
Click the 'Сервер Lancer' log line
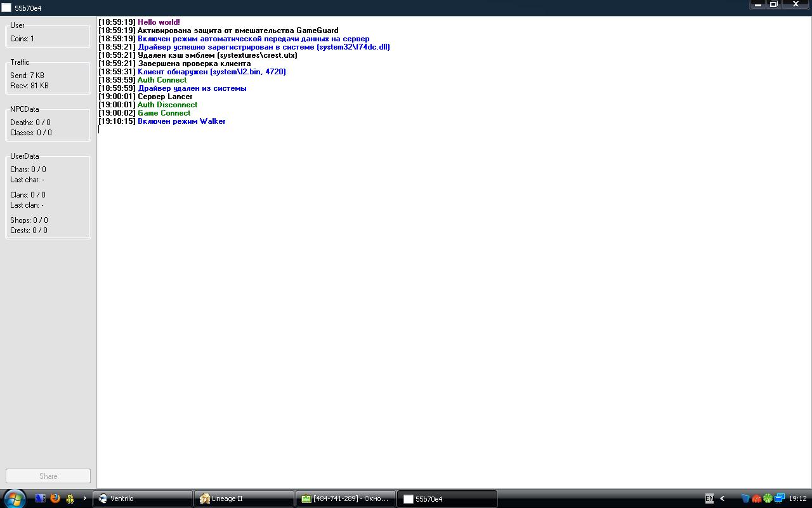point(145,97)
